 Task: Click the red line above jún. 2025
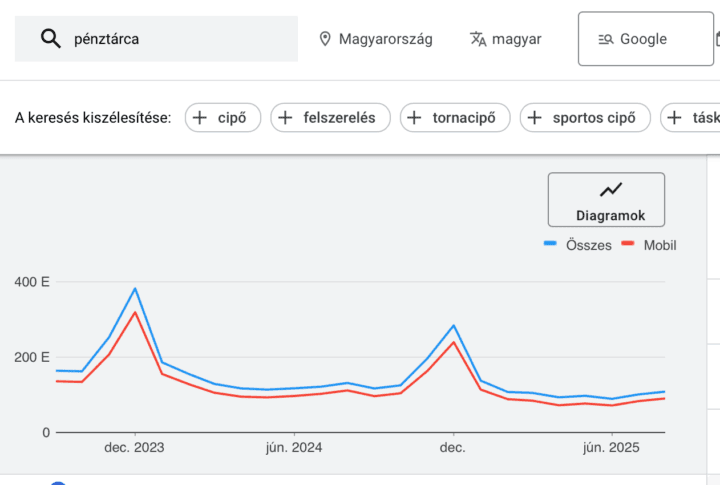click(x=612, y=405)
